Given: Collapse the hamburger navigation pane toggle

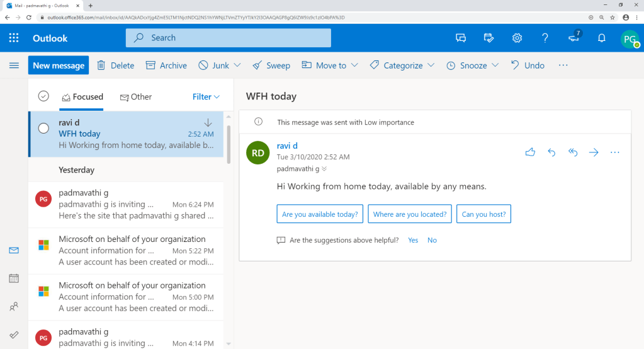Looking at the screenshot, I should coord(14,66).
